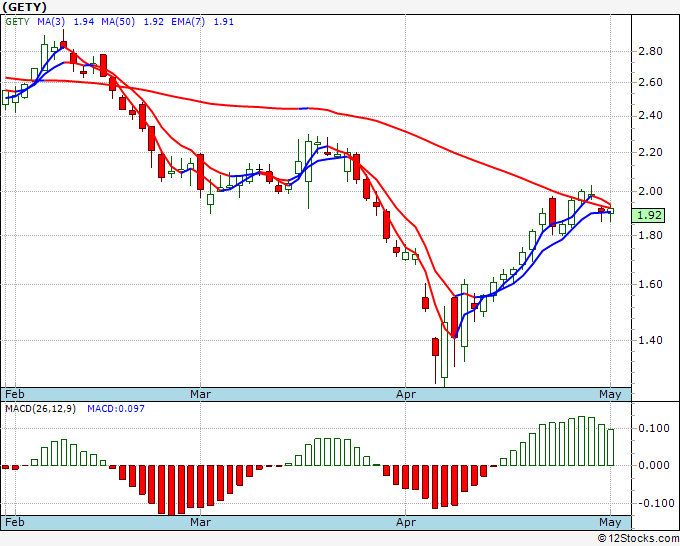The image size is (680, 546).
Task: Click the 2.20 price axis label
Action: [x=651, y=152]
